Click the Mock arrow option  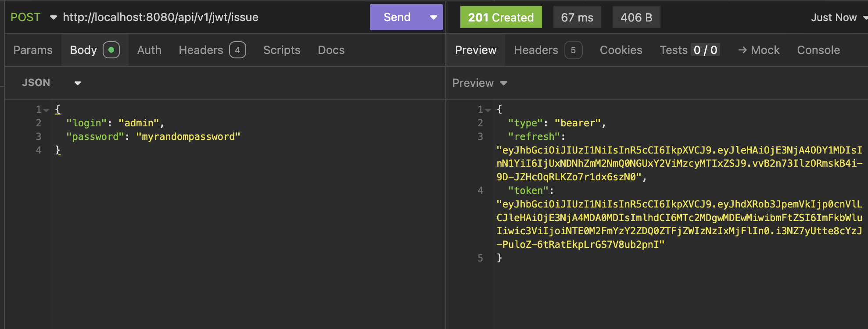pos(759,50)
